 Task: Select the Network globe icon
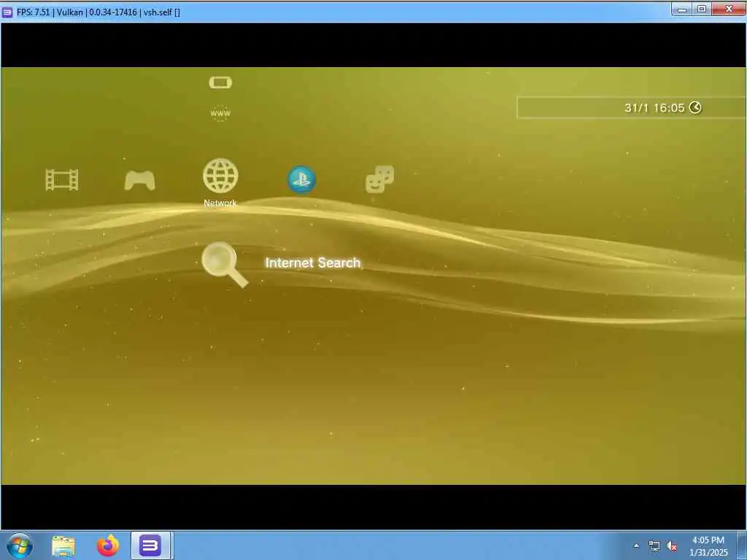click(x=220, y=176)
